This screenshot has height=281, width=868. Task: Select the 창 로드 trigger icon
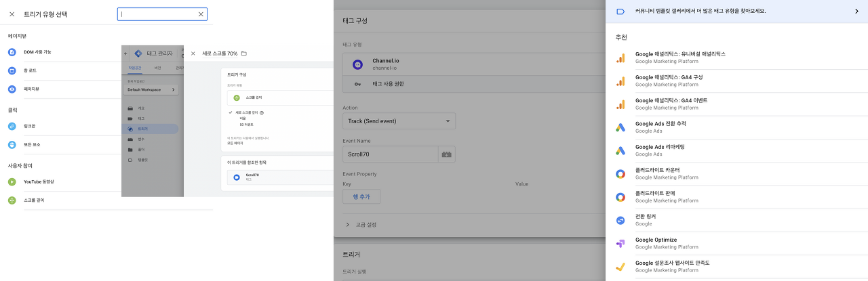[x=12, y=70]
